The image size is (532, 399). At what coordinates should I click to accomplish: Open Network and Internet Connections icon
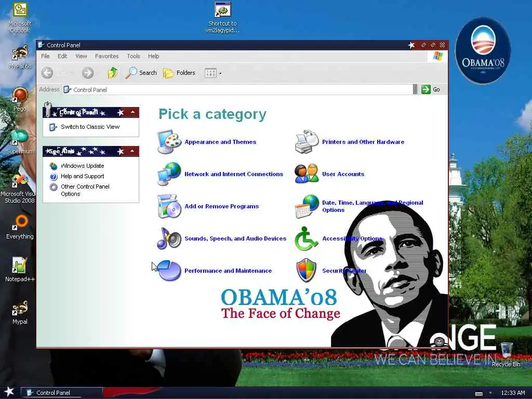click(x=169, y=174)
